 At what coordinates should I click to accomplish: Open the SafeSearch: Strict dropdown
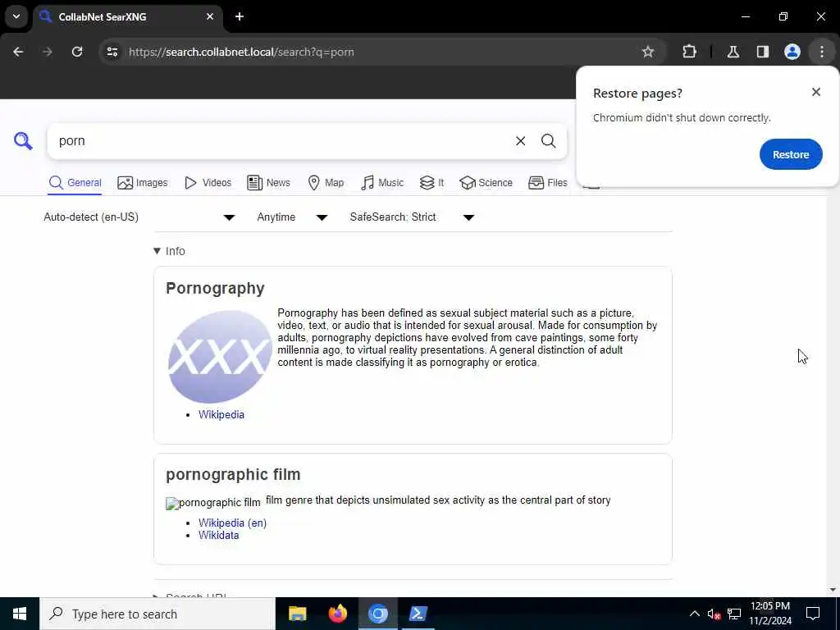412,217
